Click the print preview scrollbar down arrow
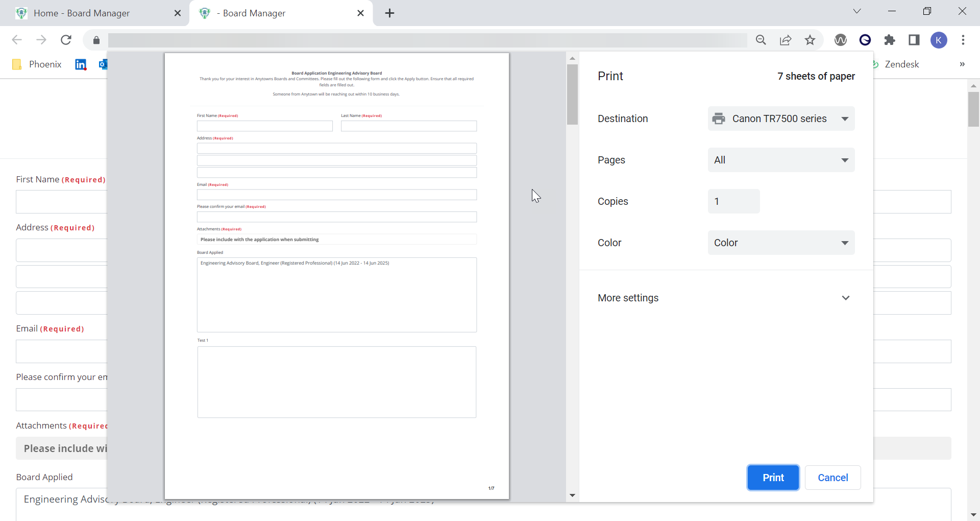The image size is (980, 521). coord(572,495)
